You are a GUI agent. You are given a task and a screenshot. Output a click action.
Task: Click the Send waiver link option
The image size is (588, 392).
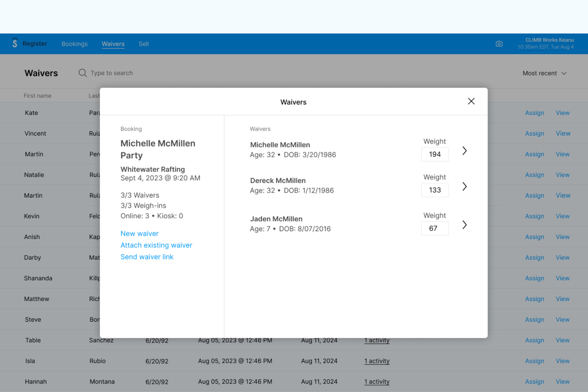pos(147,257)
